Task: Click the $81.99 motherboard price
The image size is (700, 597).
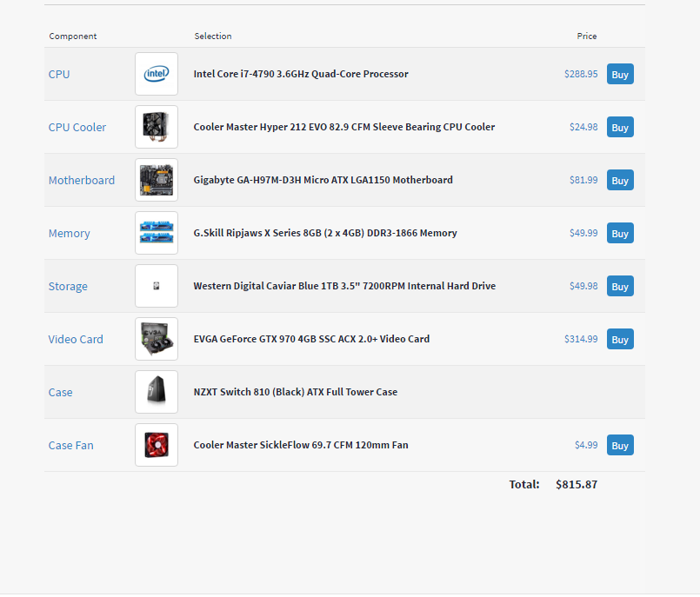Action: click(583, 180)
